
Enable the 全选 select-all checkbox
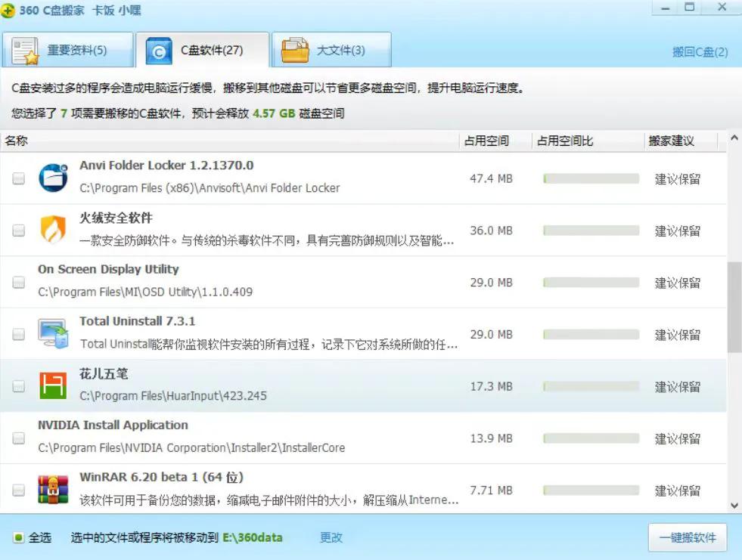(17, 537)
